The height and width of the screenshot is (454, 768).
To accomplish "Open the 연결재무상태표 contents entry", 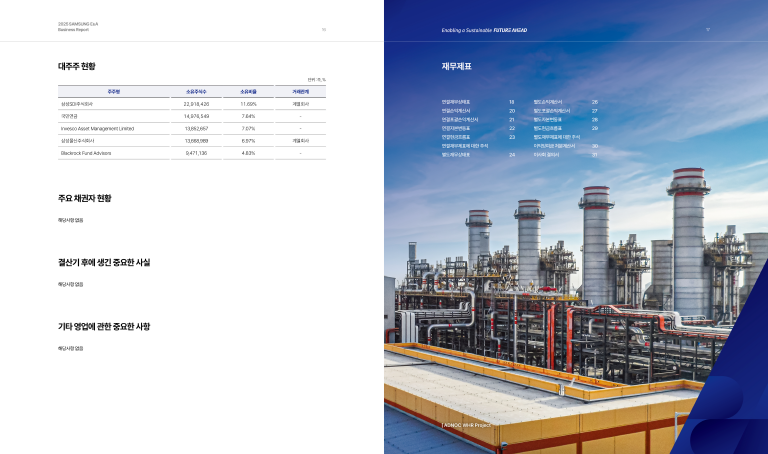I will (x=456, y=102).
